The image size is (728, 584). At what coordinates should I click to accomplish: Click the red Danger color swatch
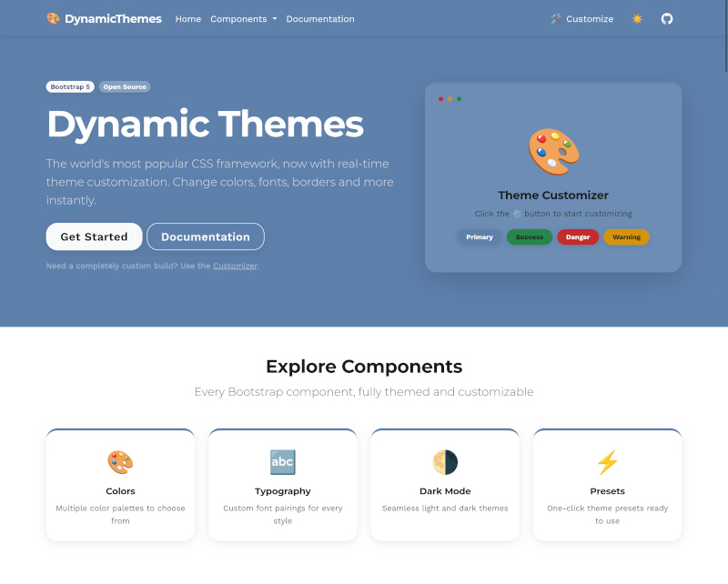577,237
